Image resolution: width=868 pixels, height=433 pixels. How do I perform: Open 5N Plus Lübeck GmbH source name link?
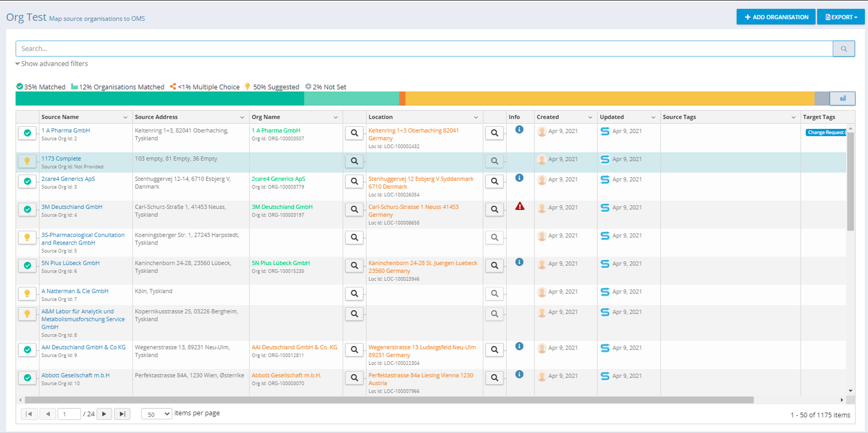70,263
